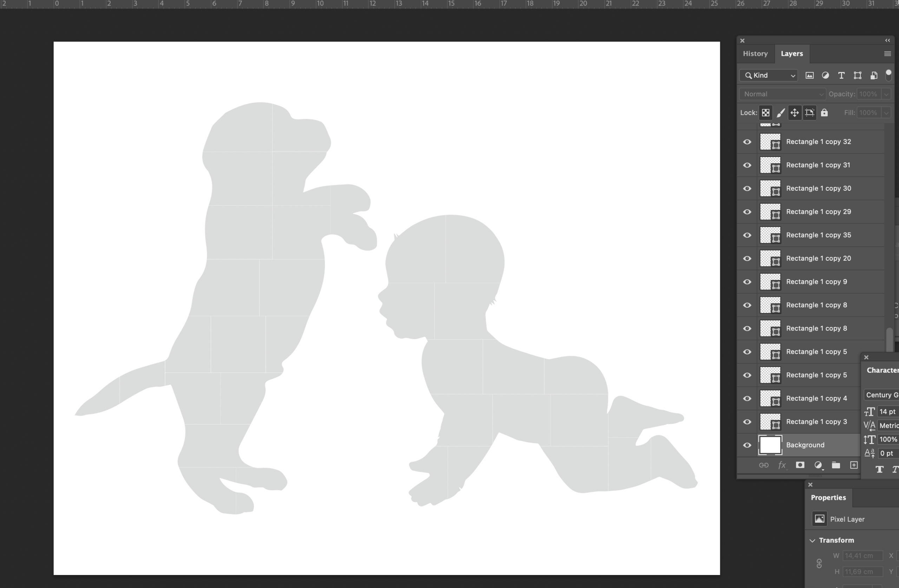Collapse Layers panel with double-arrow icon
Image resolution: width=899 pixels, height=588 pixels.
pyautogui.click(x=888, y=40)
